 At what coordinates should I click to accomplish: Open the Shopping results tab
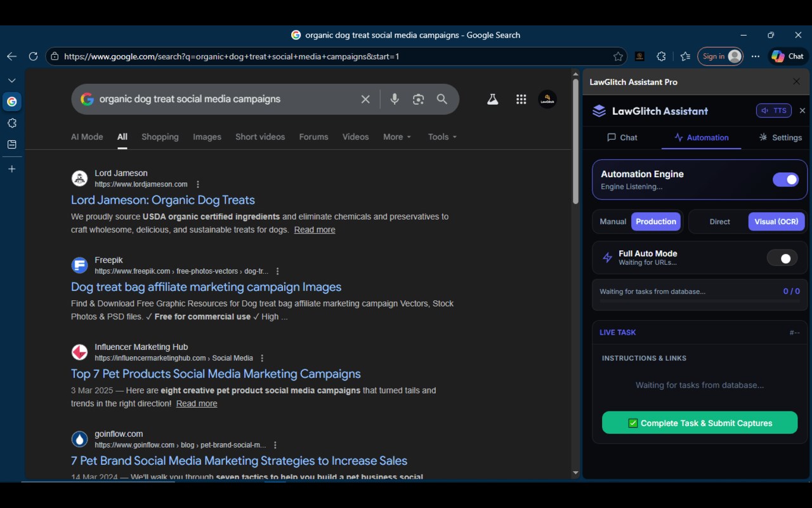[x=160, y=137]
